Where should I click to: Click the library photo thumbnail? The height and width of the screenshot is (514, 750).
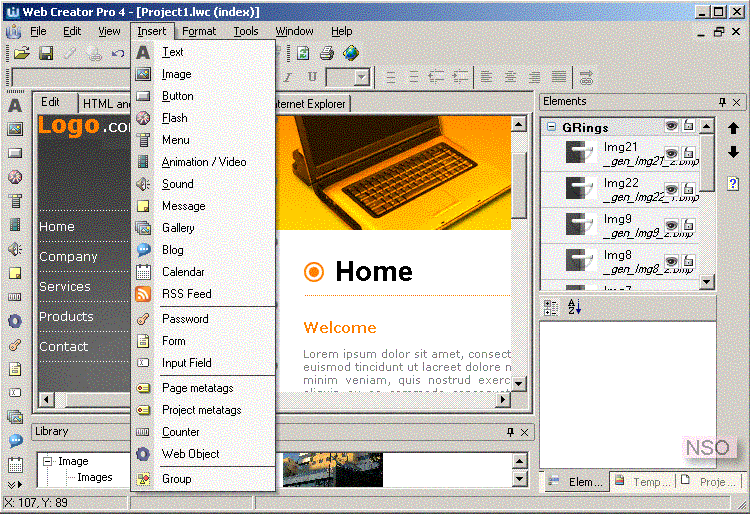coord(333,470)
